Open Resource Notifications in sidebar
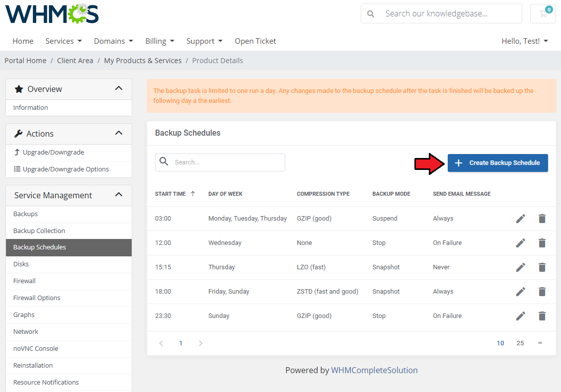The height and width of the screenshot is (392, 561). click(x=69, y=383)
